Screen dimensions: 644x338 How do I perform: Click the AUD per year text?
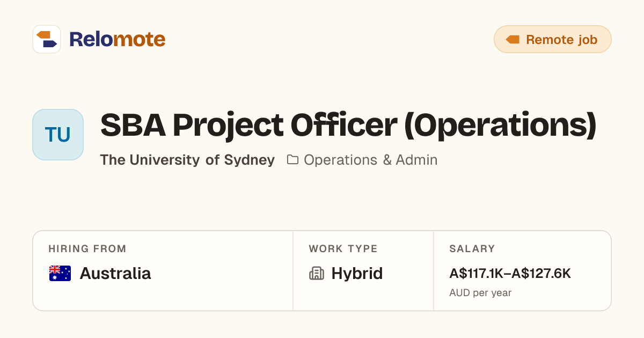pyautogui.click(x=480, y=293)
